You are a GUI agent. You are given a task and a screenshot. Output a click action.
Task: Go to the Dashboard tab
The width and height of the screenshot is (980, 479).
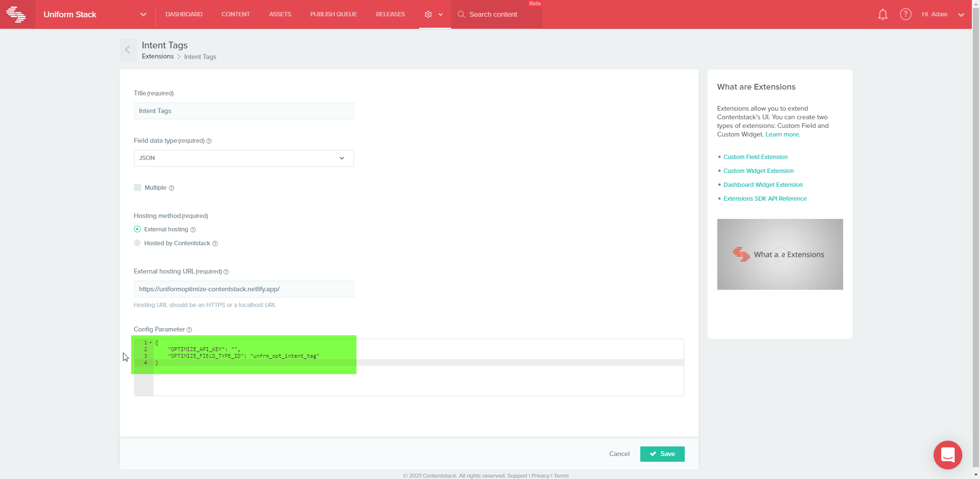(x=184, y=14)
